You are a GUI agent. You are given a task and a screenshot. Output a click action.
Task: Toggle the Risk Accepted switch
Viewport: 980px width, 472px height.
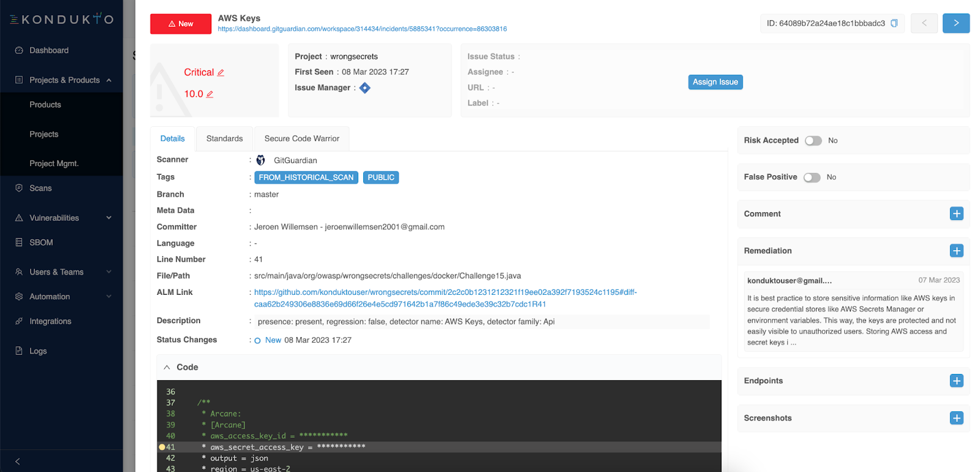(x=813, y=140)
